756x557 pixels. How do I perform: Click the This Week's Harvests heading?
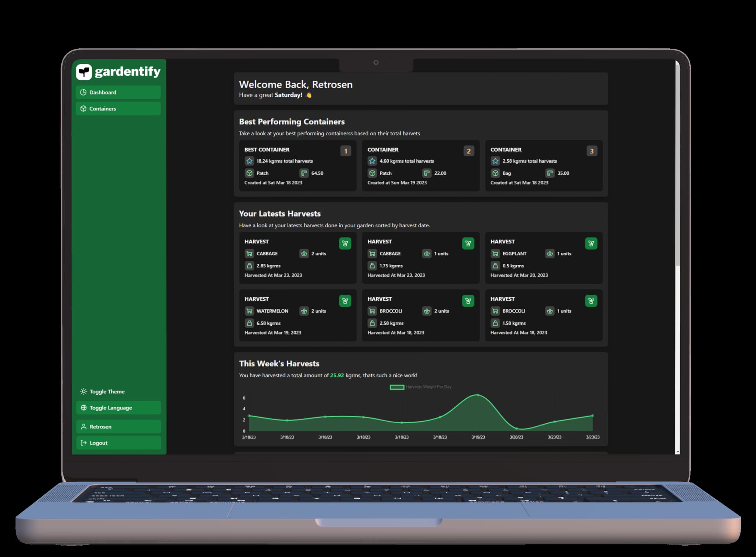click(279, 364)
